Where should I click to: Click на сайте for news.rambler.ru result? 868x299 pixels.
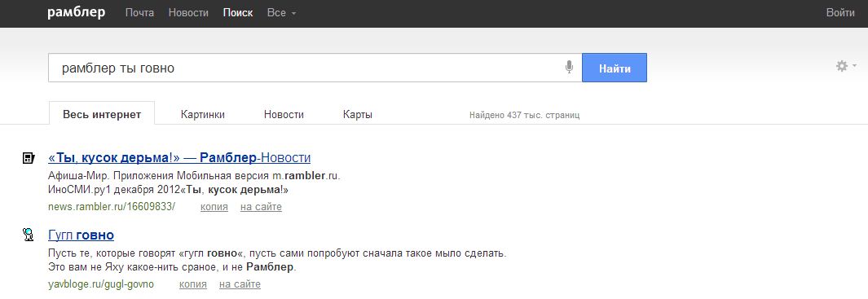(x=261, y=207)
